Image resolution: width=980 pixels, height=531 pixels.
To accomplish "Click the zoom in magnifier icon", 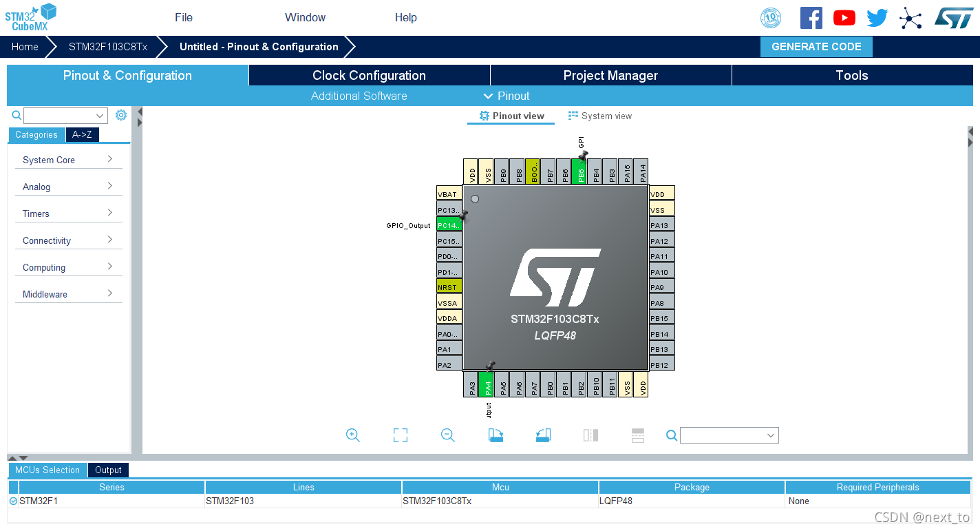I will tap(353, 435).
